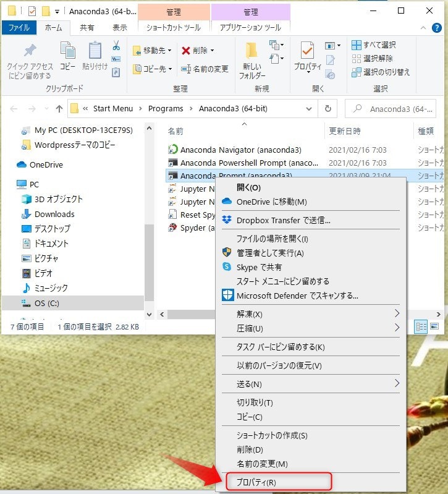Choose Scan with Microsoft Defender
This screenshot has width=448, height=494.
point(310,296)
